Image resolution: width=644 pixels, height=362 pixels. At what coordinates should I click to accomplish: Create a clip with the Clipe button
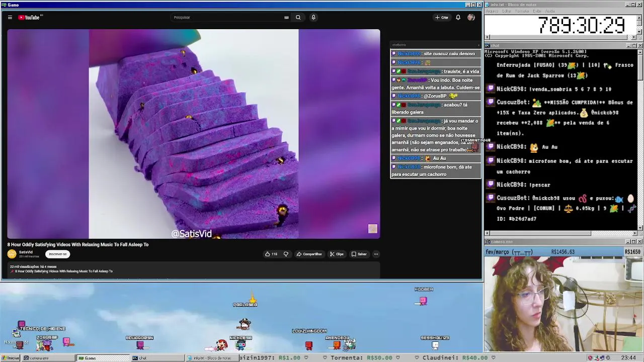point(337,254)
